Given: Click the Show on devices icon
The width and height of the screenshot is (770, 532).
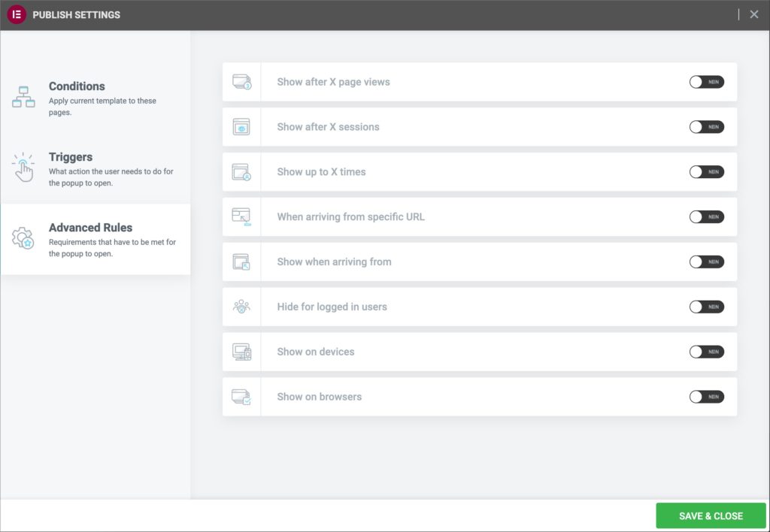Looking at the screenshot, I should (x=241, y=352).
